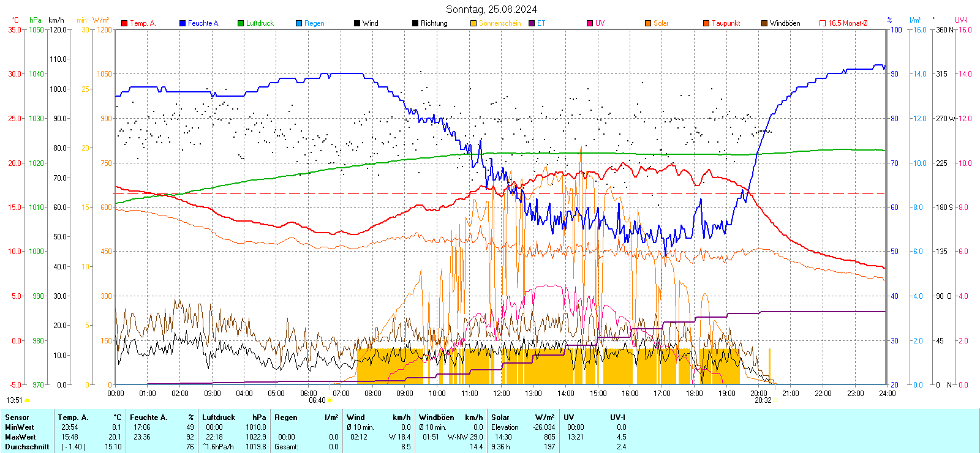
Task: Click the black Wind legend square
Action: tap(357, 23)
